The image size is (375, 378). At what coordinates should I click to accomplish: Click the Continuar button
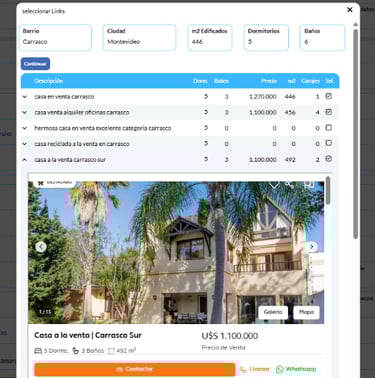coord(35,64)
